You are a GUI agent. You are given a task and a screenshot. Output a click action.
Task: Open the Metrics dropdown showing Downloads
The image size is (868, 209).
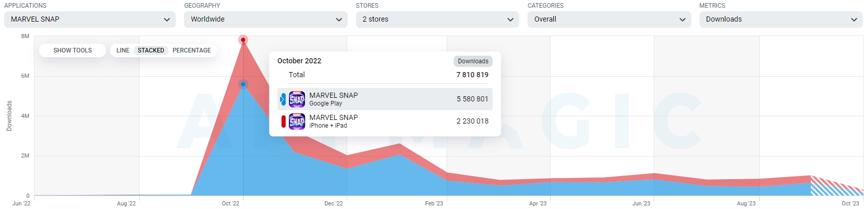click(780, 20)
